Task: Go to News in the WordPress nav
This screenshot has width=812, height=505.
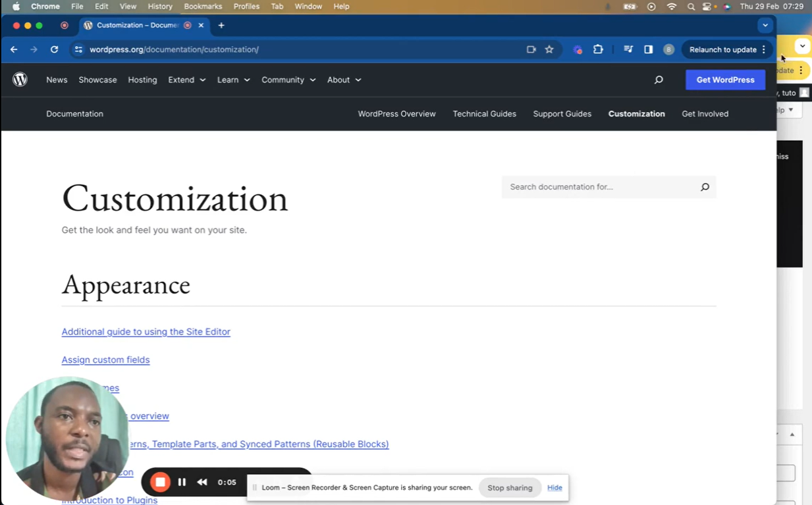Action: point(57,80)
